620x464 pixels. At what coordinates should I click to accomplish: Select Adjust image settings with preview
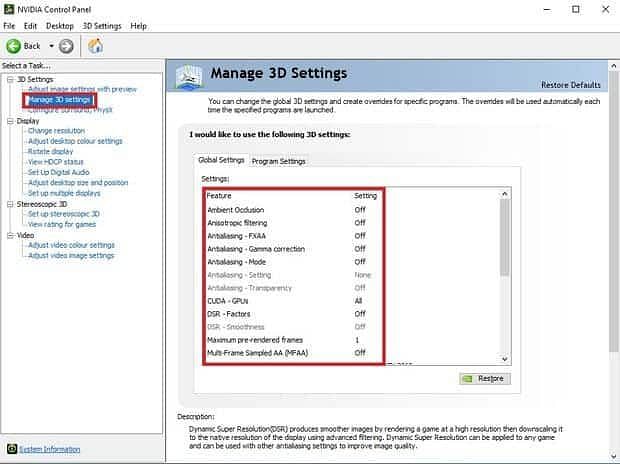pos(82,89)
